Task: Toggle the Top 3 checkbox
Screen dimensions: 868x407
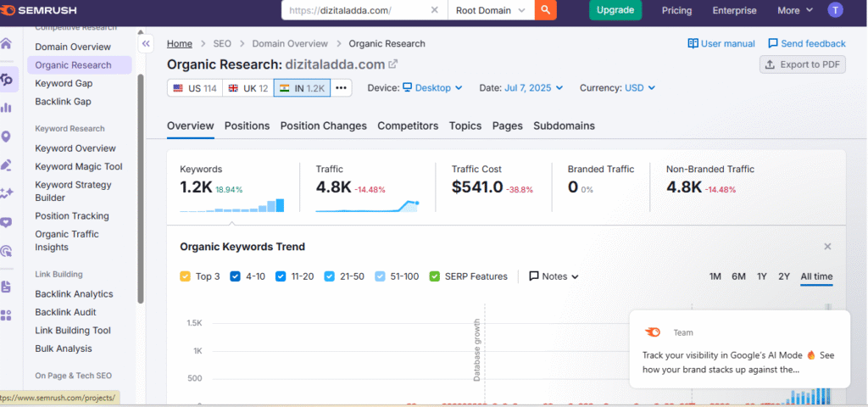Action: pos(186,276)
